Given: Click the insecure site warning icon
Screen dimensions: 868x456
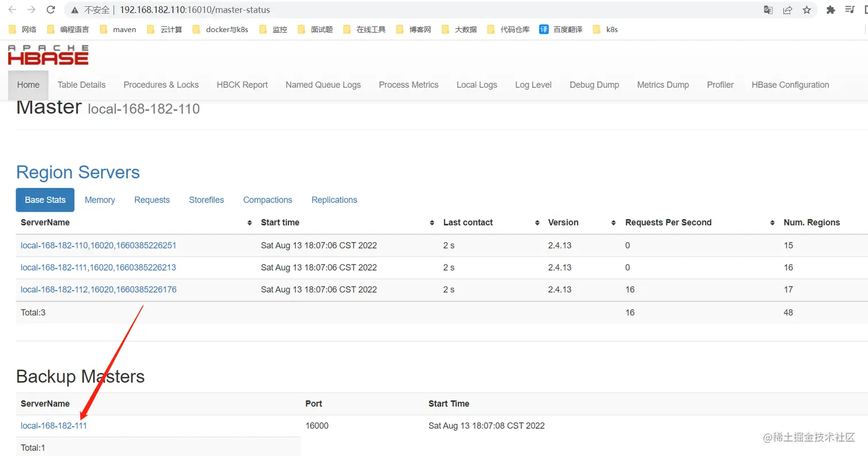Looking at the screenshot, I should tap(75, 10).
